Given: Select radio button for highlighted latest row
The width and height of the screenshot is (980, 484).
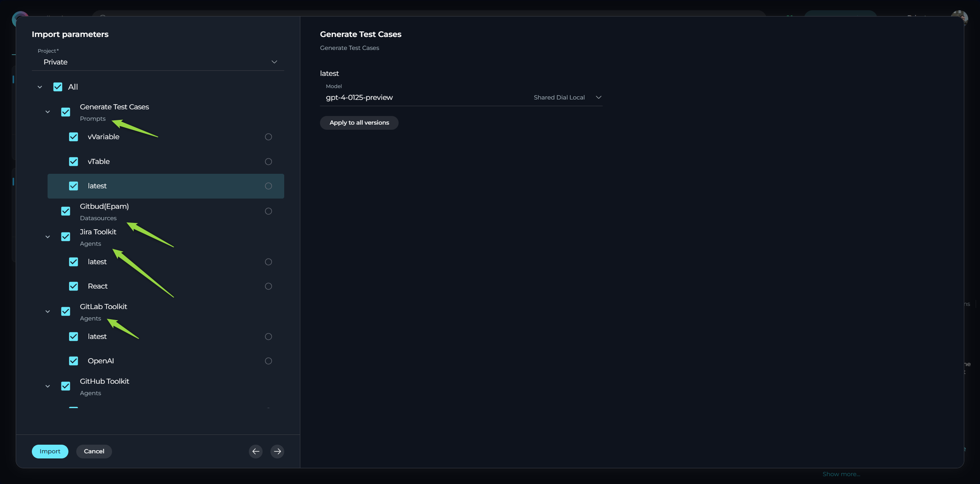Looking at the screenshot, I should pyautogui.click(x=268, y=186).
